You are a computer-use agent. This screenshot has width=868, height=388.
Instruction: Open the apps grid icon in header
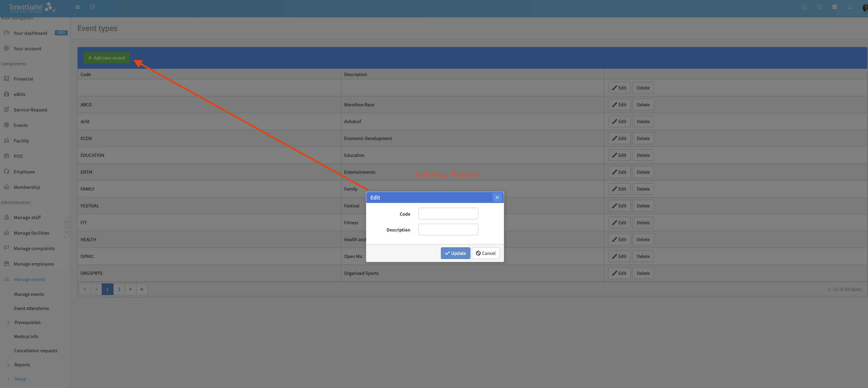[x=835, y=7]
